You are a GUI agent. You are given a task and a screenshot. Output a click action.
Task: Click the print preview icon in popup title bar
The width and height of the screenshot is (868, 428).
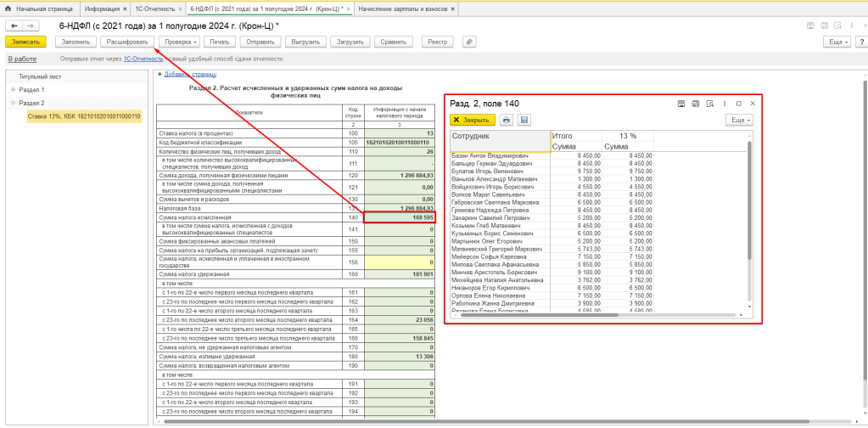point(709,103)
